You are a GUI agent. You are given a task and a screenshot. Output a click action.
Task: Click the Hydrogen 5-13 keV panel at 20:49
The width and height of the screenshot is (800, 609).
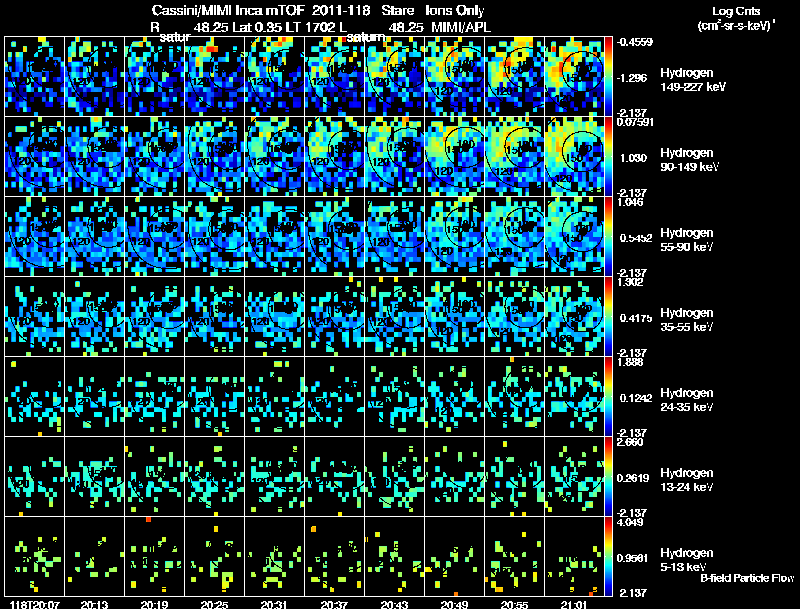pos(455,556)
